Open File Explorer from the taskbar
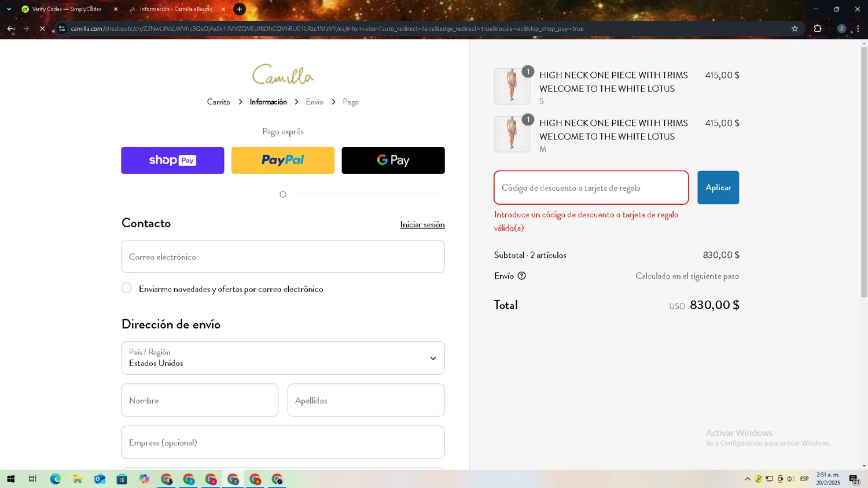The image size is (868, 488). click(78, 479)
